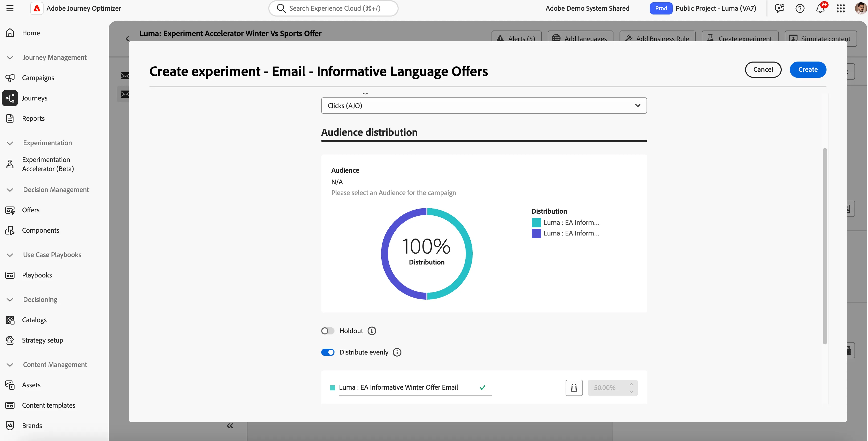Open the feedback chat icon

tap(779, 8)
